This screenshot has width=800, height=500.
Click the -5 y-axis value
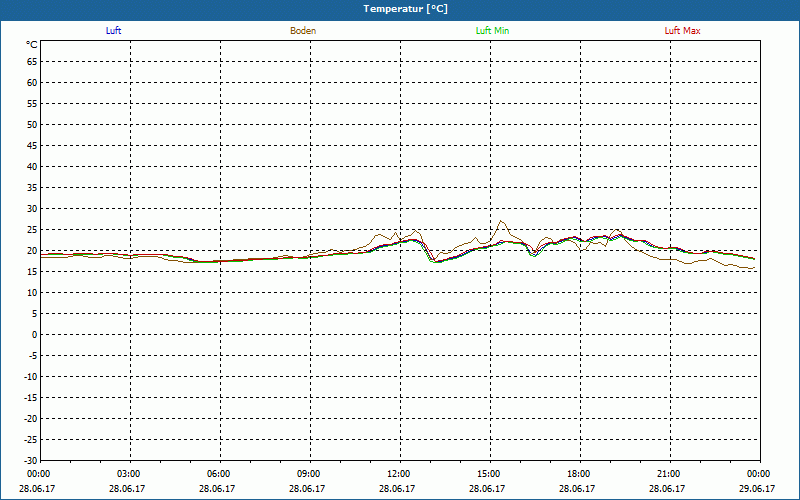coord(33,356)
